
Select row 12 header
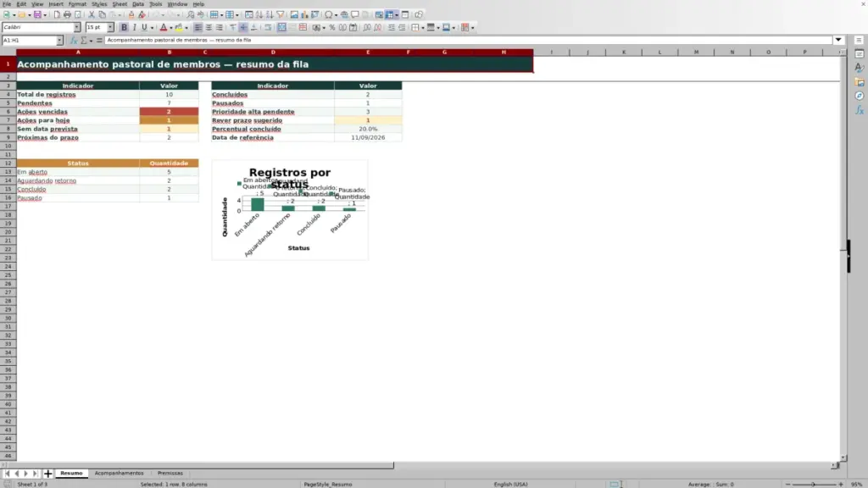click(x=8, y=164)
